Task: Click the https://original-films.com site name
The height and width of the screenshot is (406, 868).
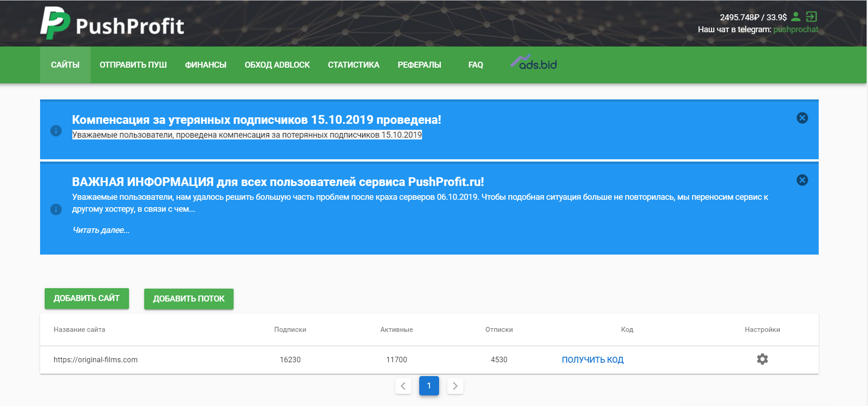Action: 95,360
